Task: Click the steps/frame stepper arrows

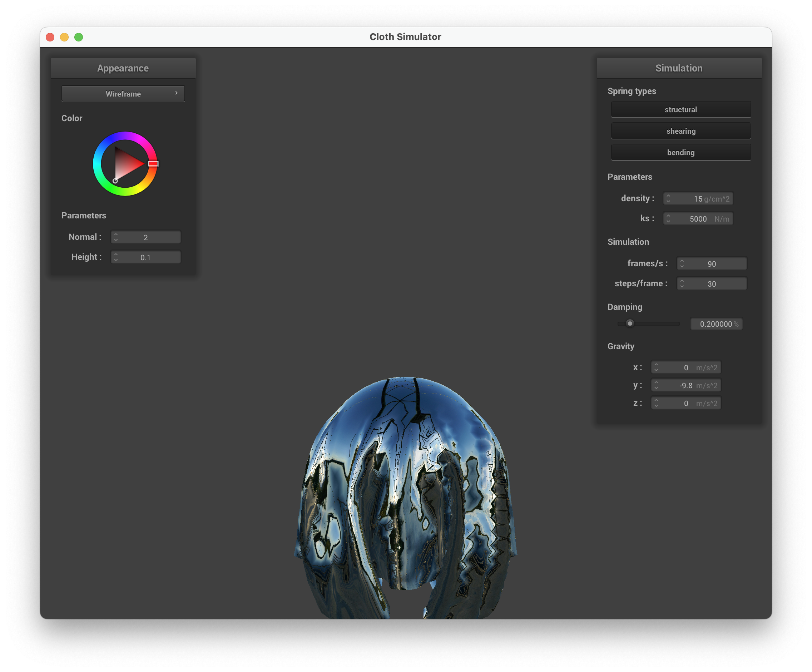Action: pos(682,283)
